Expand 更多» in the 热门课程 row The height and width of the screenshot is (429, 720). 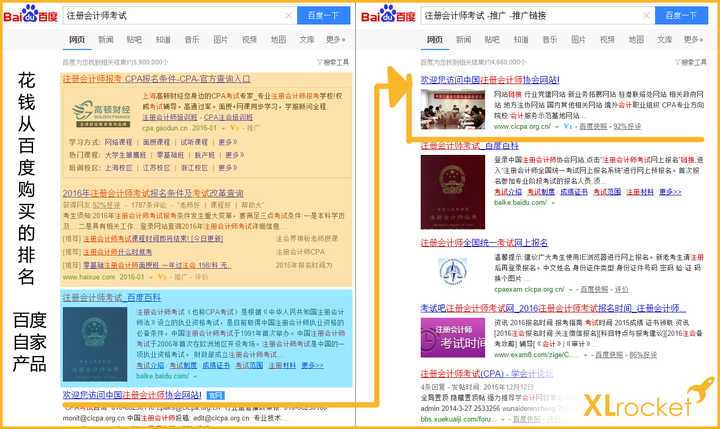pos(235,155)
